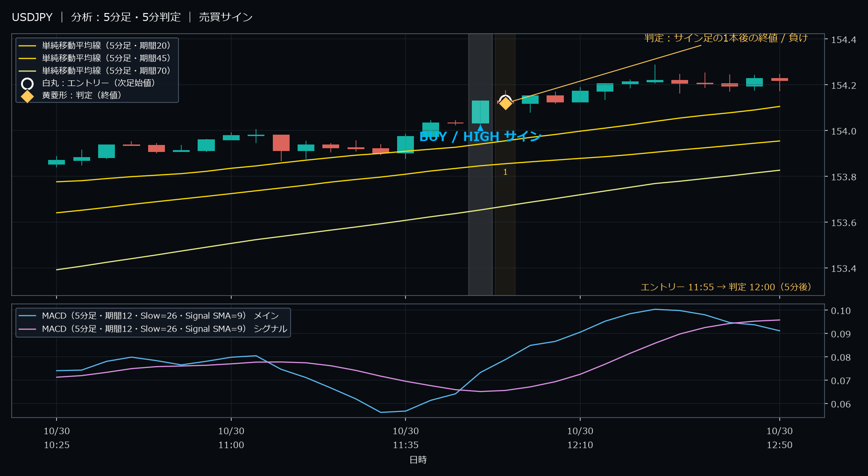Click the USDJPY title text

32,17
